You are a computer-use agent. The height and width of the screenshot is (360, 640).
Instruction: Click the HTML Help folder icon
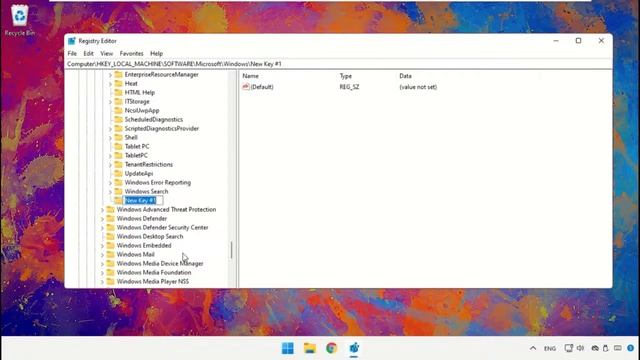[118, 92]
